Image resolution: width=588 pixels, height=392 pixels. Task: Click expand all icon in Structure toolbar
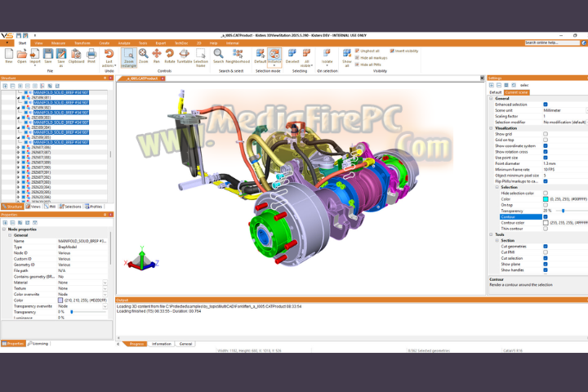[x=5, y=86]
